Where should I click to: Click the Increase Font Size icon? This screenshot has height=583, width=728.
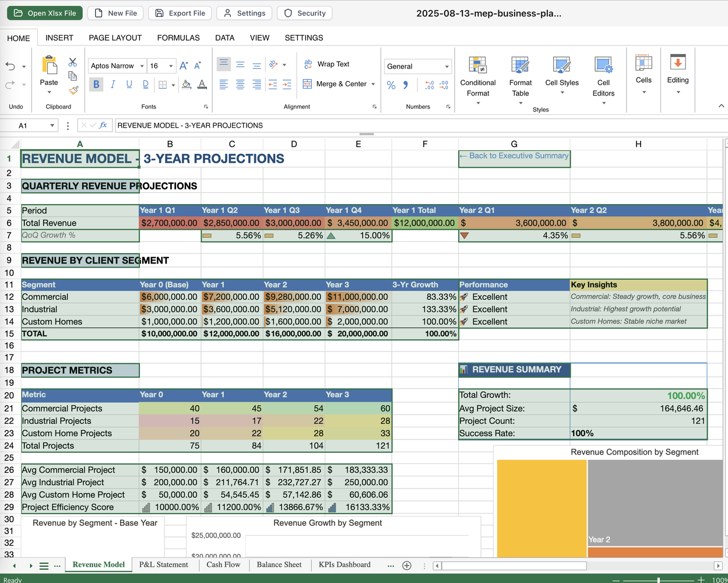point(184,66)
